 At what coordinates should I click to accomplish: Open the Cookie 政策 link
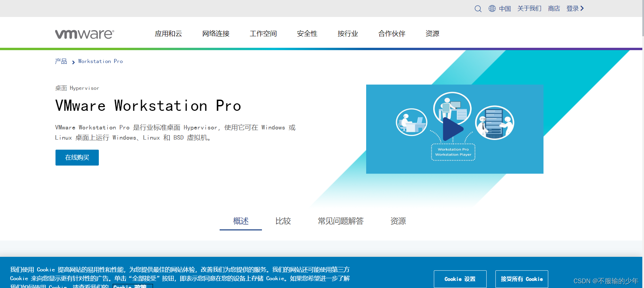pos(133,286)
